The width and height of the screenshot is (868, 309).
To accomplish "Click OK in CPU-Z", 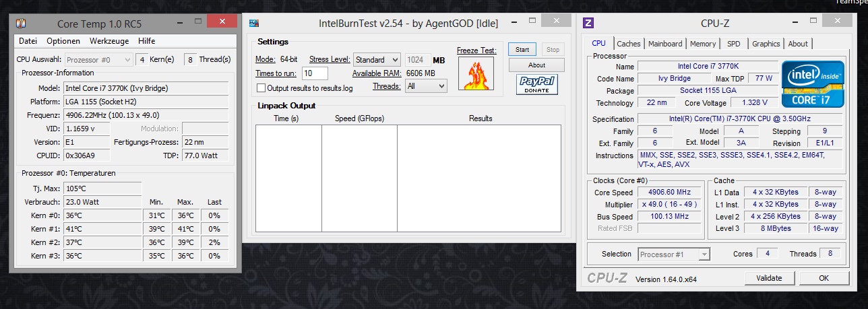I will 824,278.
